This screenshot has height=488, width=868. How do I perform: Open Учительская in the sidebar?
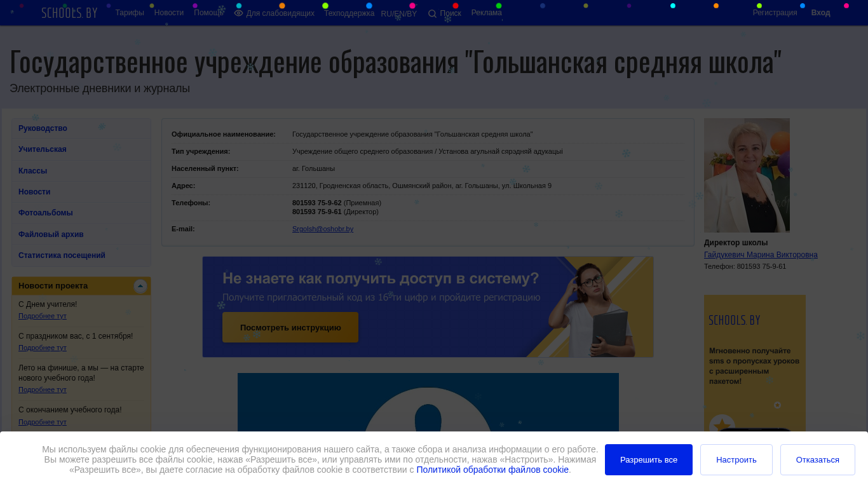tap(81, 149)
